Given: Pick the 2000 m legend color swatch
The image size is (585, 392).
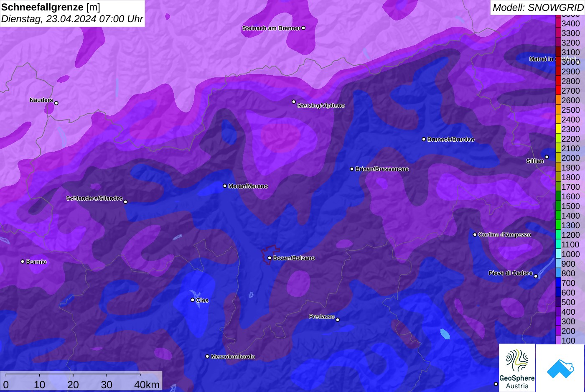Looking at the screenshot, I should 558,158.
